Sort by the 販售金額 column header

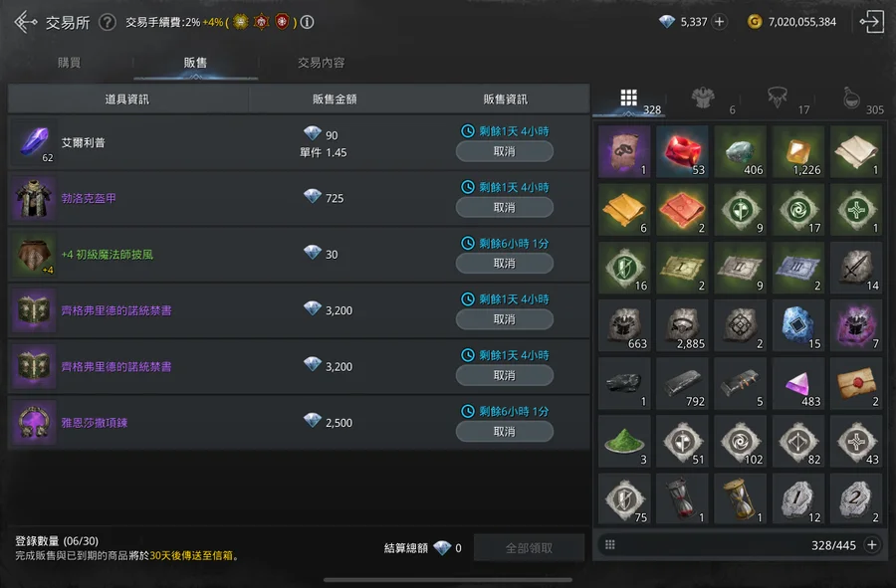pyautogui.click(x=335, y=99)
